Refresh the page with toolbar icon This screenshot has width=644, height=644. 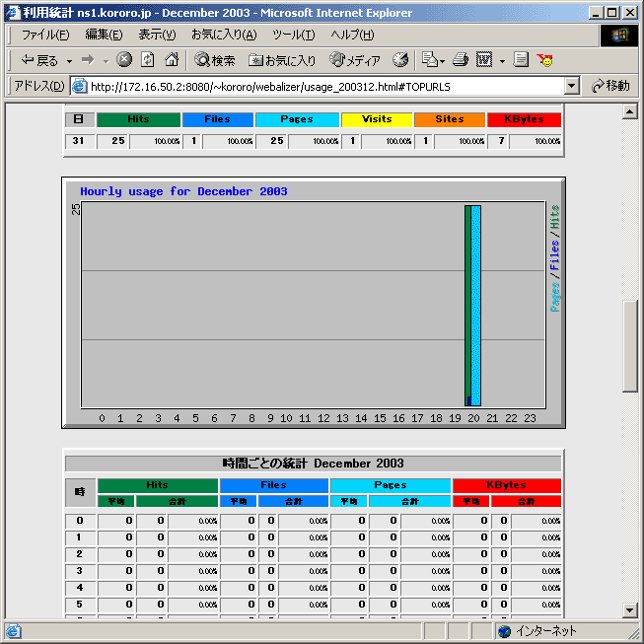148,60
